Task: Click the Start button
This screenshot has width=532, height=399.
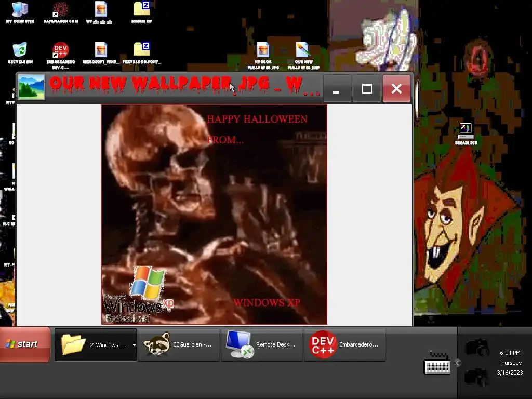Action: click(x=25, y=344)
